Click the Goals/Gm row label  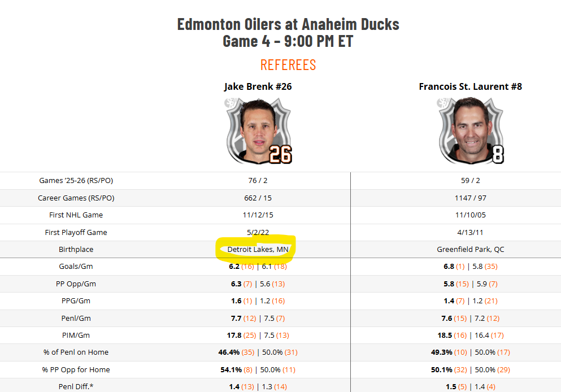pyautogui.click(x=76, y=266)
